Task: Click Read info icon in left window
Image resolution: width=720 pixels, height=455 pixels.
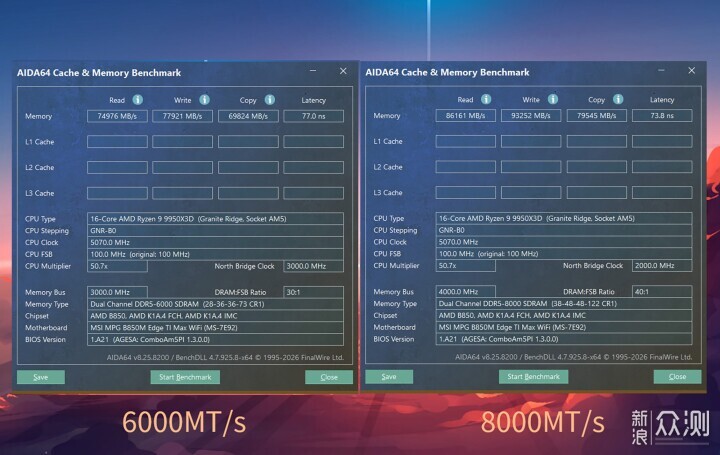Action: coord(137,100)
